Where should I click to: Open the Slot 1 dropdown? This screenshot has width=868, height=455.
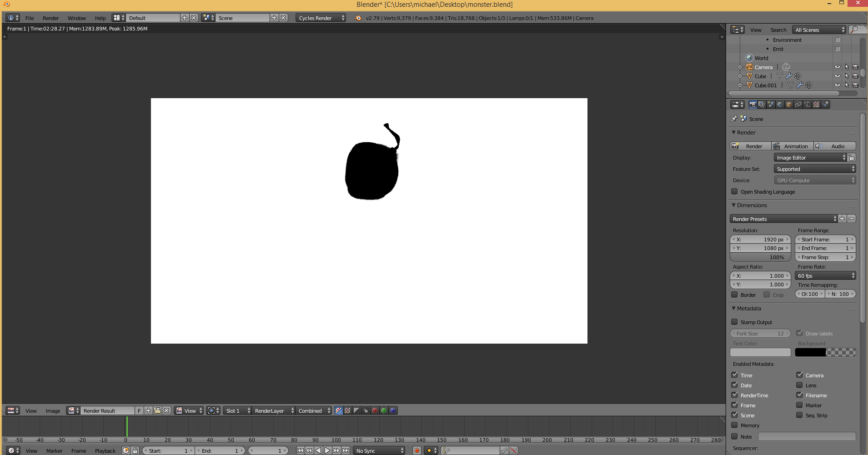(x=237, y=410)
